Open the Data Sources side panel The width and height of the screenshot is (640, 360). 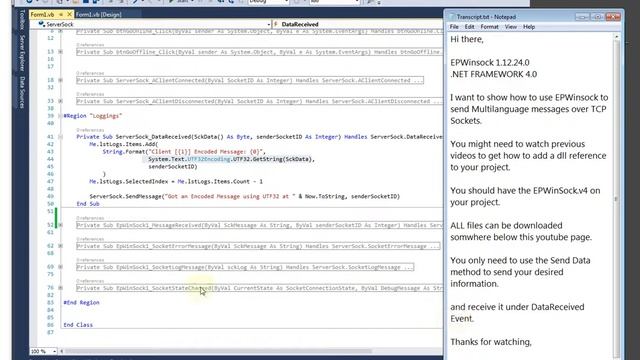click(22, 92)
